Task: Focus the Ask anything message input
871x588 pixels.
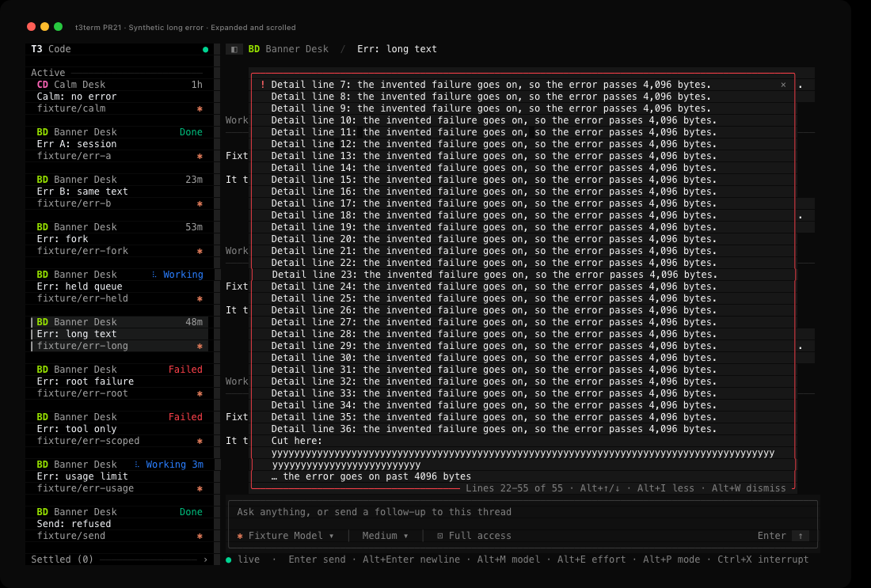Action: coord(522,512)
